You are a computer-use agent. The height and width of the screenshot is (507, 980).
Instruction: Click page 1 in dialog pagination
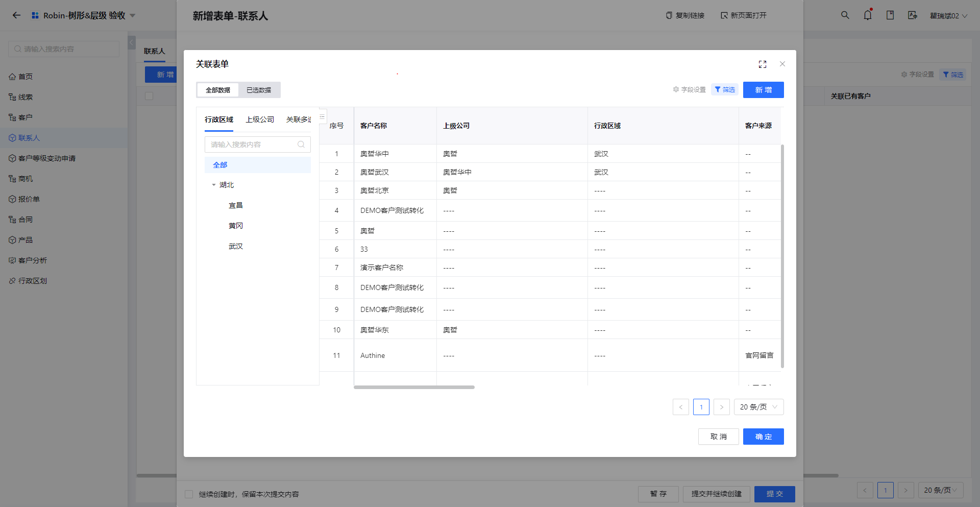click(x=701, y=407)
